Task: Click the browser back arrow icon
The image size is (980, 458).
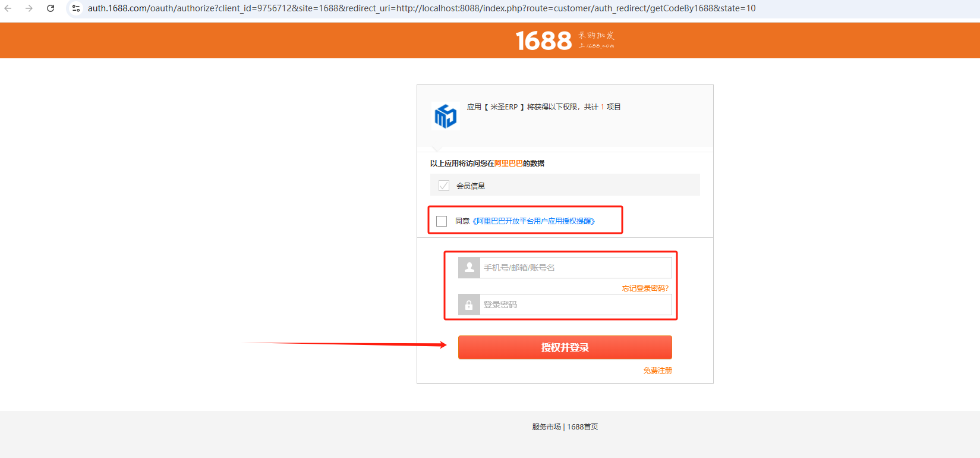Action: pyautogui.click(x=8, y=8)
